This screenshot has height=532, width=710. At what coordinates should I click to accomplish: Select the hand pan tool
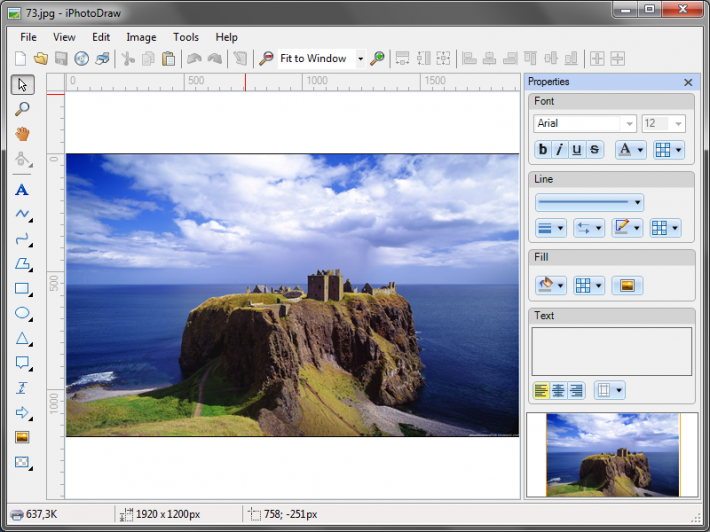pos(22,134)
